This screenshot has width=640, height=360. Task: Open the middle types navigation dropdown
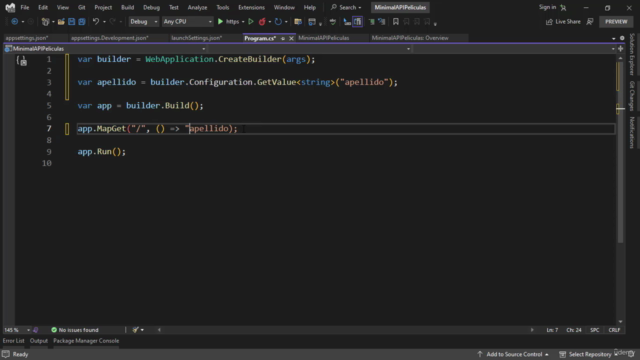coord(310,49)
